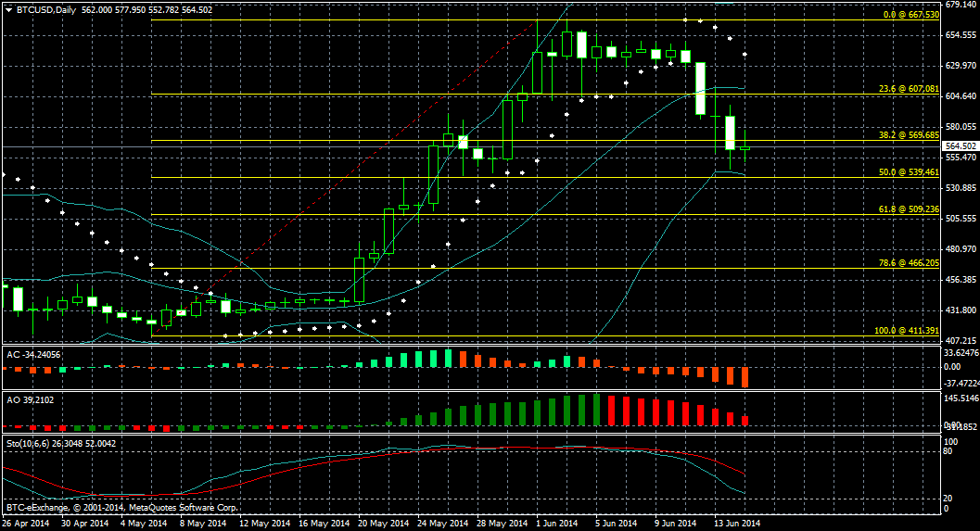Click the current price tag 564.502
The width and height of the screenshot is (980, 531).
pyautogui.click(x=959, y=146)
